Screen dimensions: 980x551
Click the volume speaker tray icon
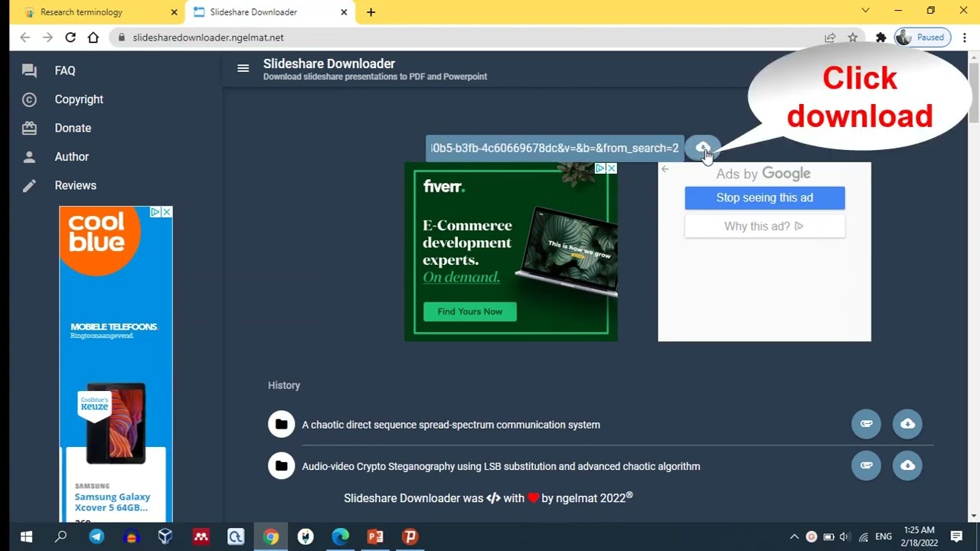click(844, 536)
